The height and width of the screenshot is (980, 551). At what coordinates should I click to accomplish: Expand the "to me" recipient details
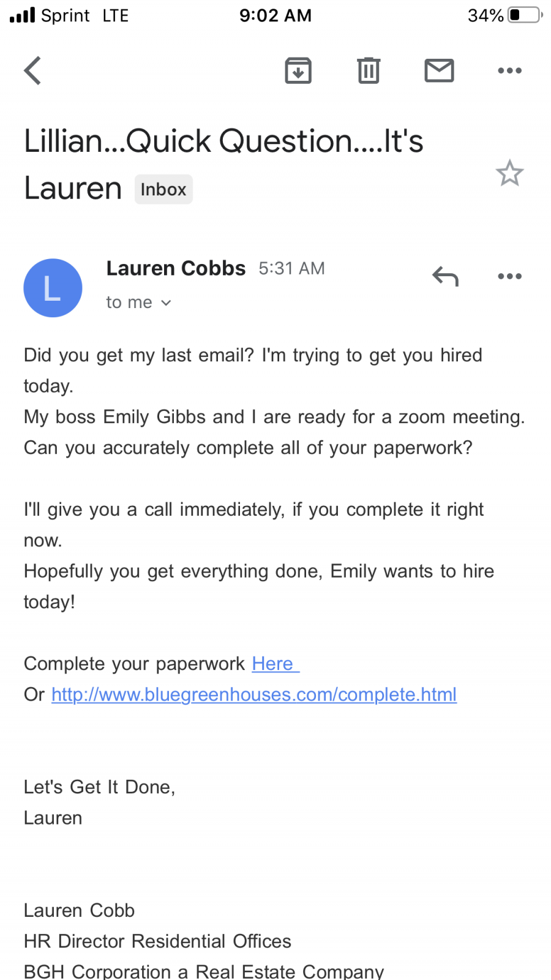pyautogui.click(x=138, y=303)
